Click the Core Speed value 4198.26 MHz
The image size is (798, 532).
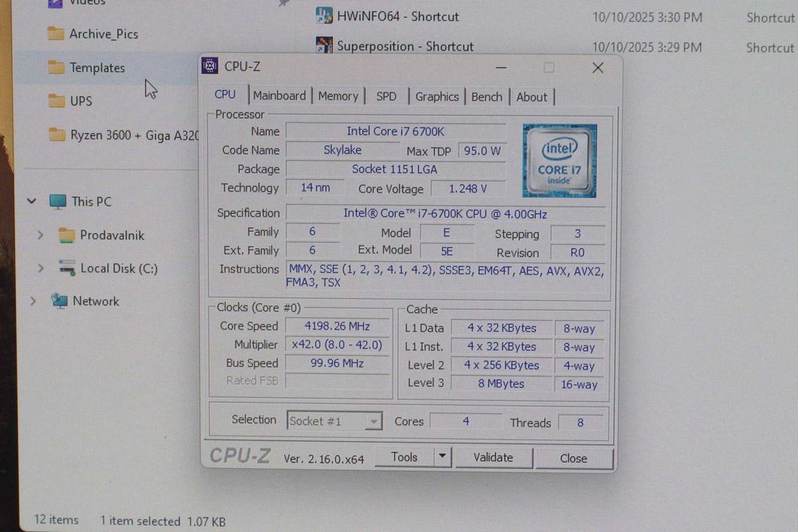pyautogui.click(x=337, y=326)
